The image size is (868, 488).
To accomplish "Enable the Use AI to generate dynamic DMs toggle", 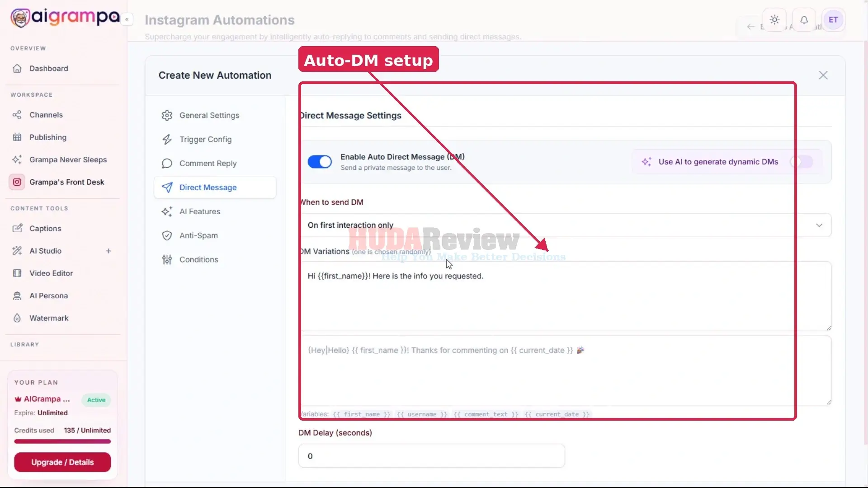I will point(802,162).
